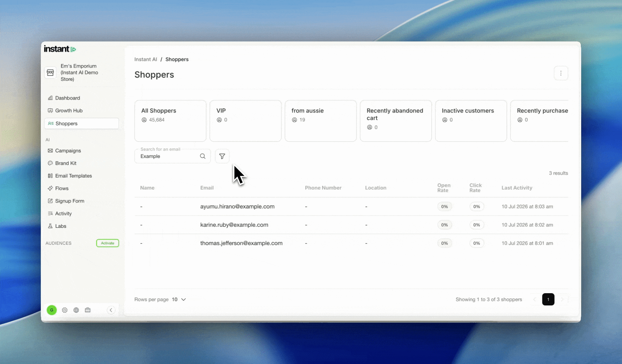Select the All Shoppers segment card
Viewport: 622px width, 364px height.
(x=170, y=121)
